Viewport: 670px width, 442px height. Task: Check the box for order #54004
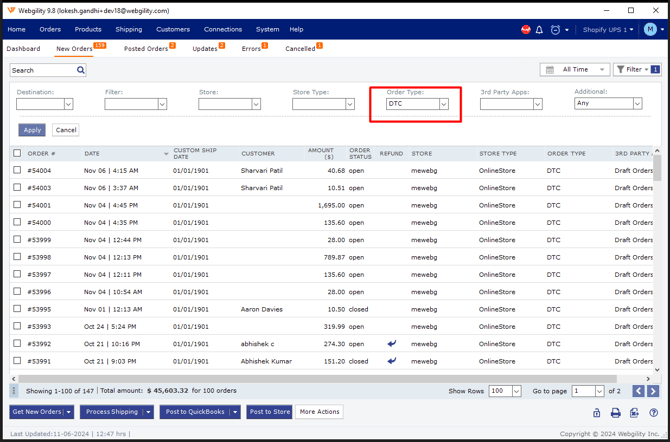pos(17,171)
